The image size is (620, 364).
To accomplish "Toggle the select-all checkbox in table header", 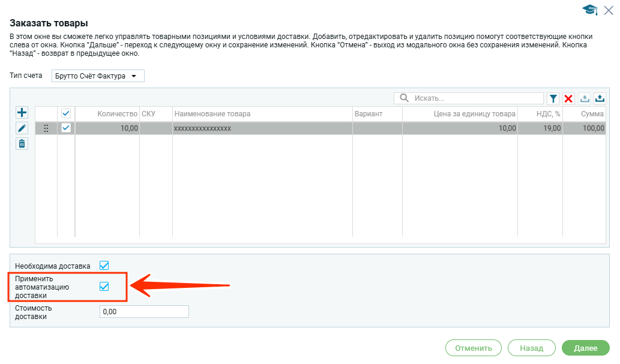I will 66,113.
